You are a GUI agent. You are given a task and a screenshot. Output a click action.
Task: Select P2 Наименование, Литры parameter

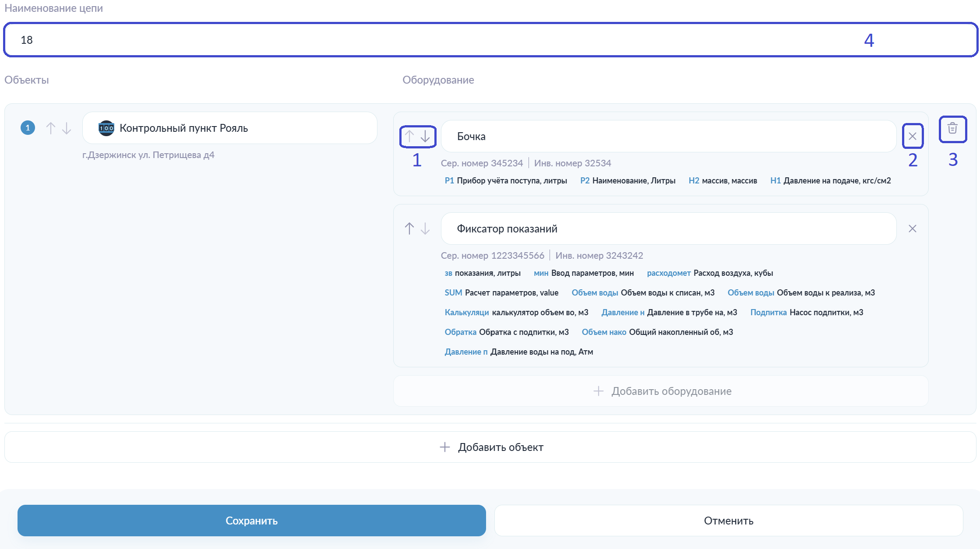point(628,181)
